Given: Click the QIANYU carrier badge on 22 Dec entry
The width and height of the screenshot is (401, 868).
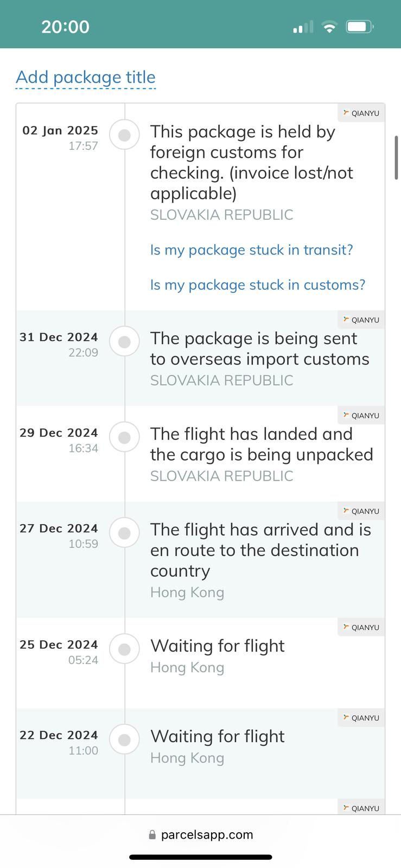Looking at the screenshot, I should [x=361, y=718].
